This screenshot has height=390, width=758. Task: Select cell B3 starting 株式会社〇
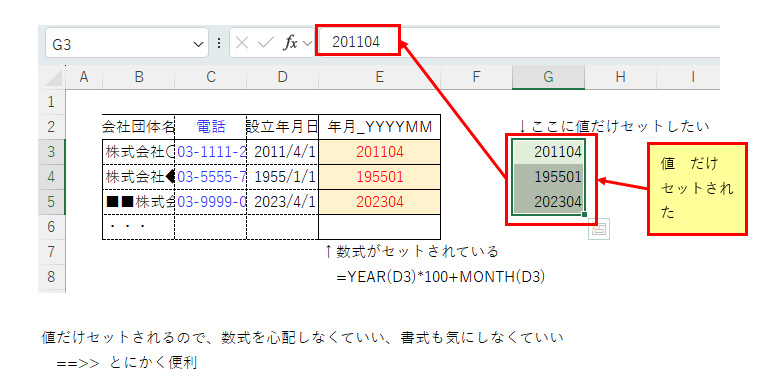(138, 152)
